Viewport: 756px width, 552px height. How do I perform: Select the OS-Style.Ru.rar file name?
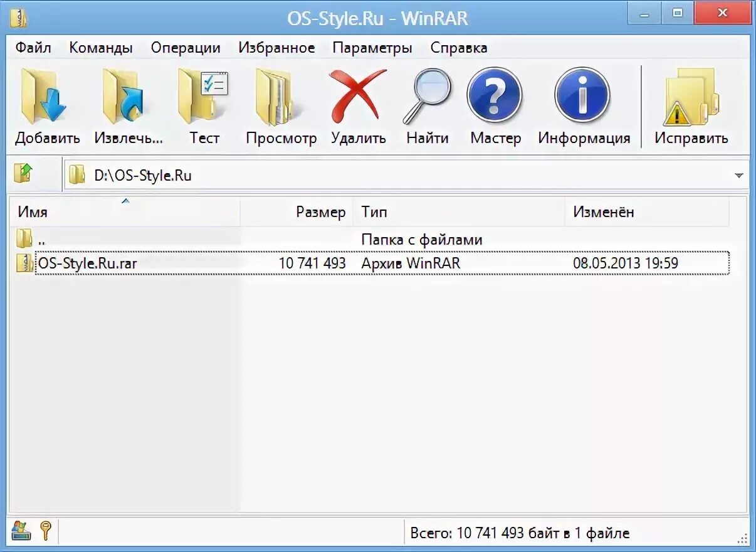point(88,263)
